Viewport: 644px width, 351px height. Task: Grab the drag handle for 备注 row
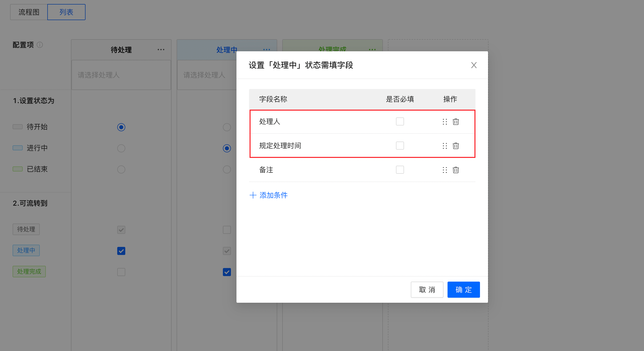tap(445, 170)
